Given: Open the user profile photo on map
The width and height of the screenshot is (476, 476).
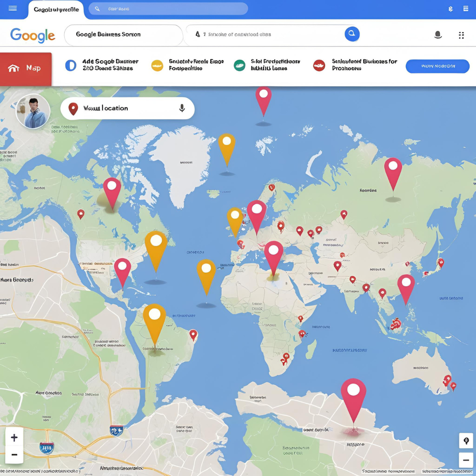Looking at the screenshot, I should tap(33, 111).
